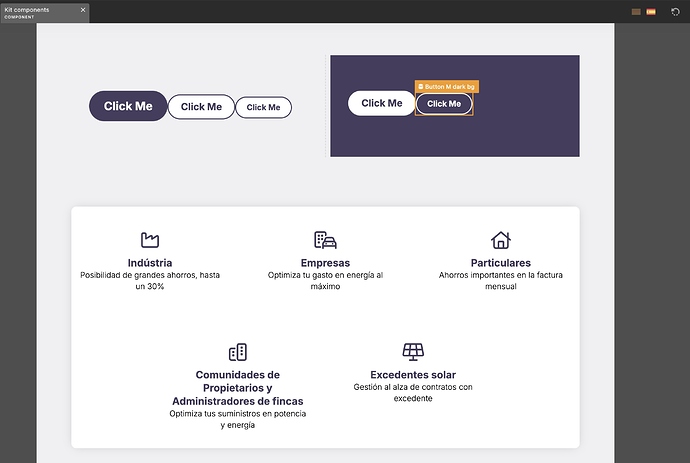This screenshot has width=690, height=463.
Task: Select the brown flag icon in top bar
Action: pyautogui.click(x=636, y=11)
